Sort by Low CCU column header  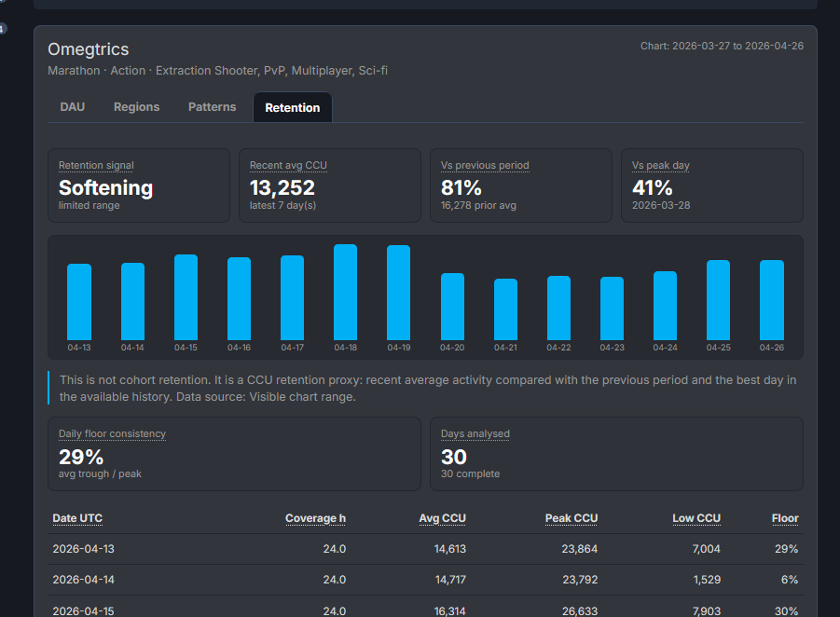coord(696,518)
